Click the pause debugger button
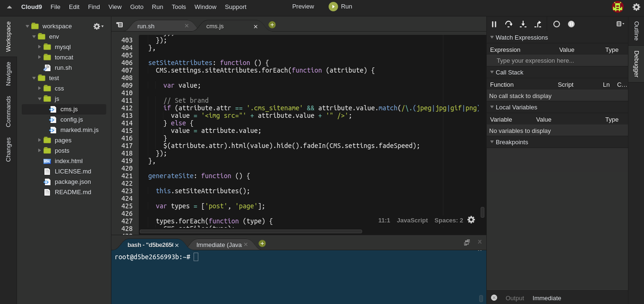 (x=494, y=24)
